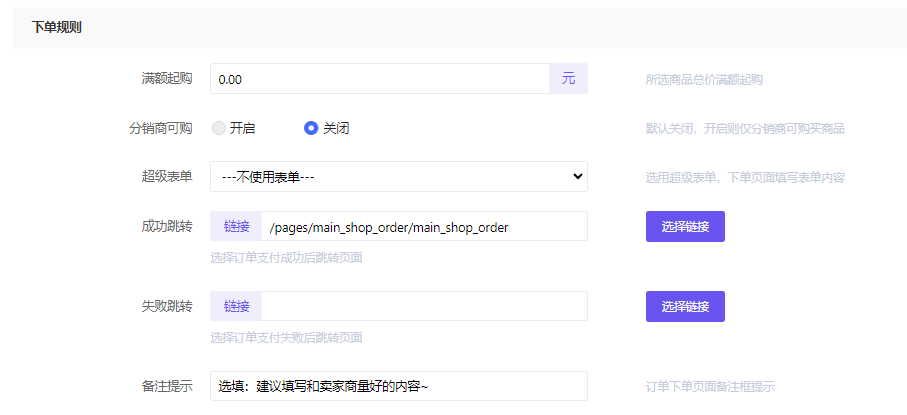Click hint text 所选商品总价满额起购
Screen dimensions: 907x415
pyautogui.click(x=704, y=80)
